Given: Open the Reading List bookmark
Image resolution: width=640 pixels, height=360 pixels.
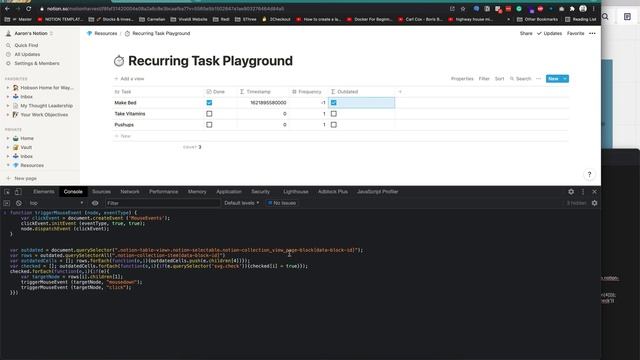Looking at the screenshot, I should pyautogui.click(x=580, y=19).
